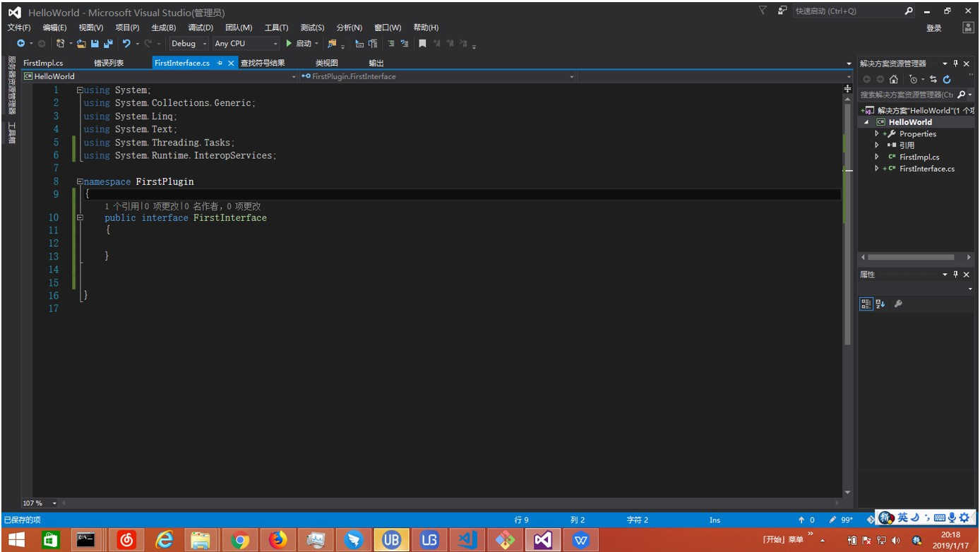980x552 pixels.
Task: Refresh the Solution Explorer
Action: click(x=947, y=79)
